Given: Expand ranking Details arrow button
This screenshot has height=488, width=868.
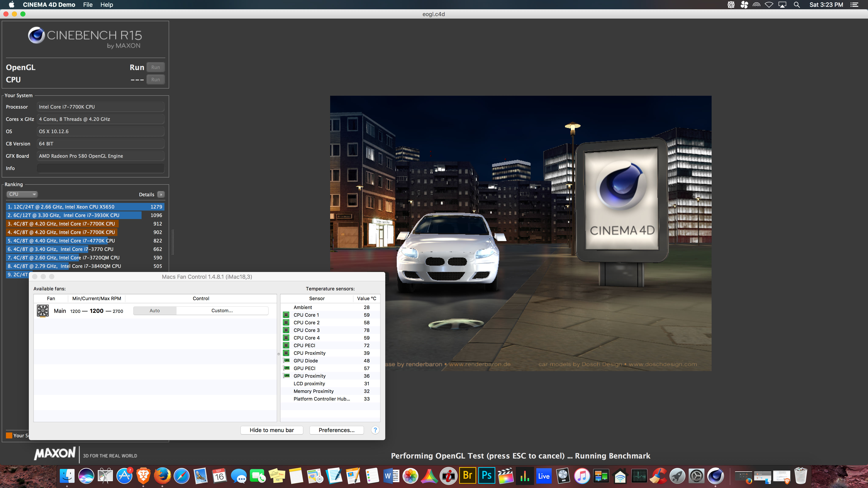Looking at the screenshot, I should click(161, 194).
